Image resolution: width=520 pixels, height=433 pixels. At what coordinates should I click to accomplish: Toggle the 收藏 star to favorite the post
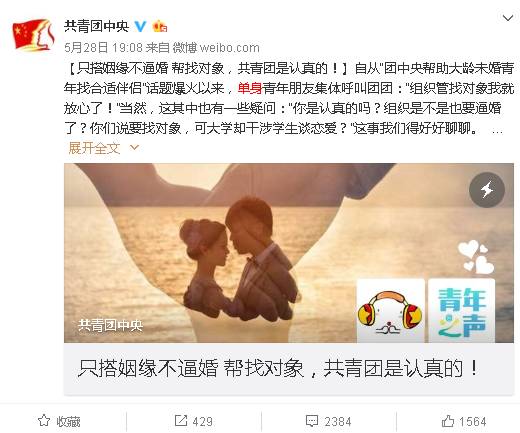(59, 421)
